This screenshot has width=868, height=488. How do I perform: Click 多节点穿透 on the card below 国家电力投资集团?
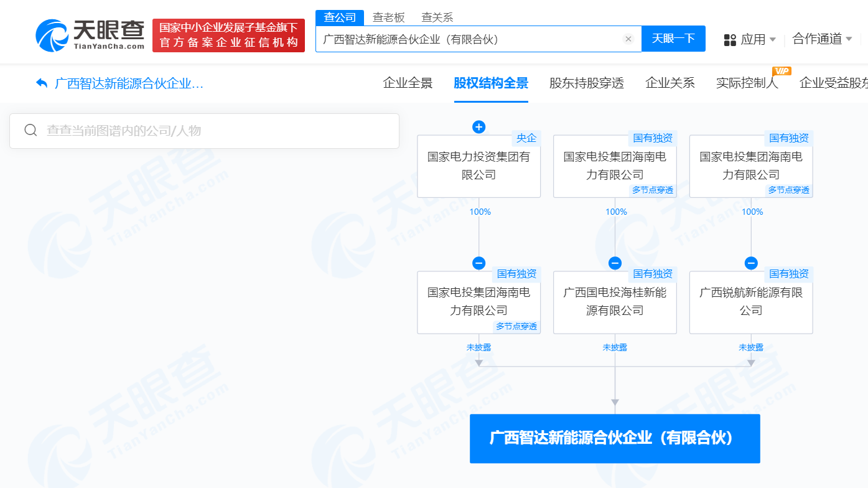pos(516,326)
